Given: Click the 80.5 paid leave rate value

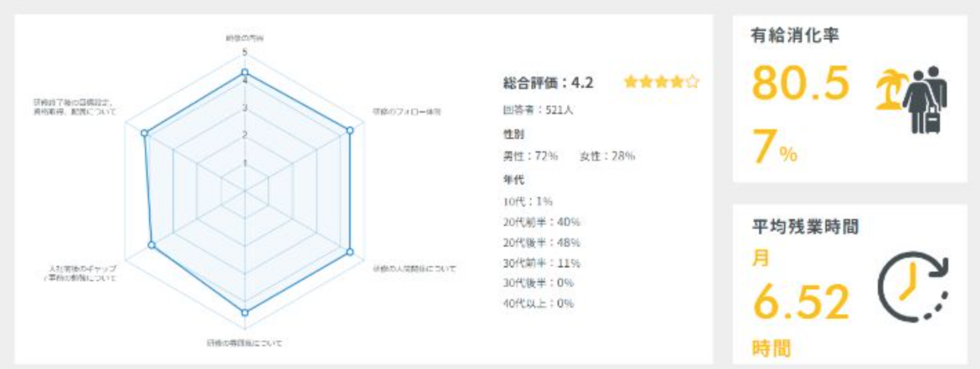Looking at the screenshot, I should pyautogui.click(x=800, y=83).
